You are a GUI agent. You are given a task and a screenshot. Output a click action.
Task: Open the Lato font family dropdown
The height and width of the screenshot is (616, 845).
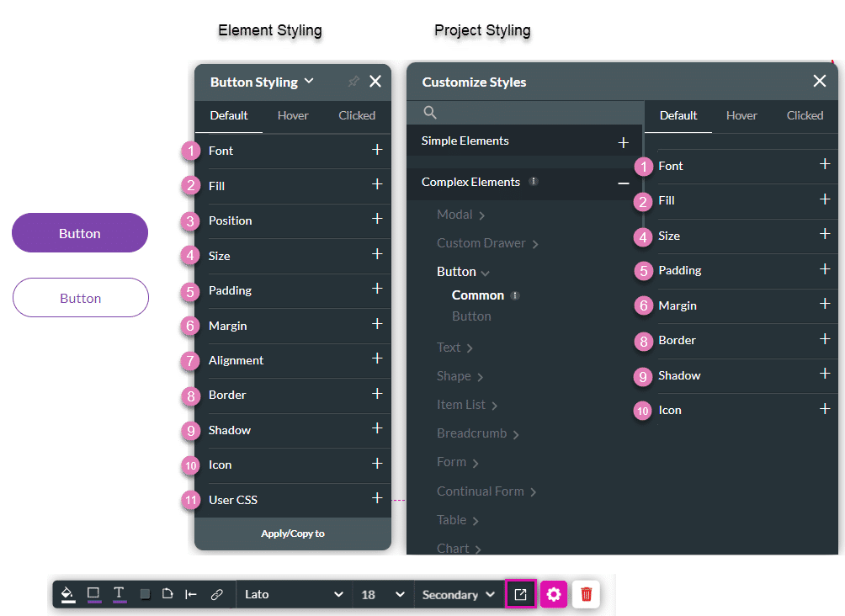click(295, 594)
